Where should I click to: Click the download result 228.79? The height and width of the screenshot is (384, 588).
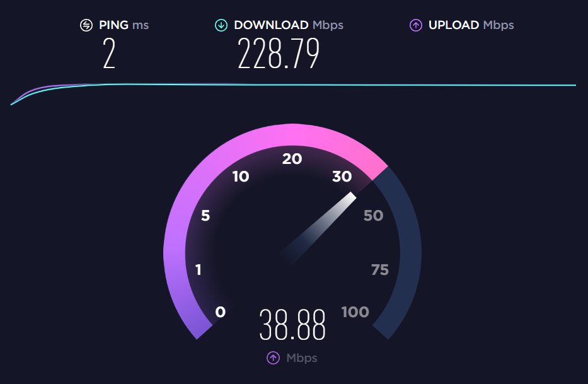pyautogui.click(x=279, y=54)
